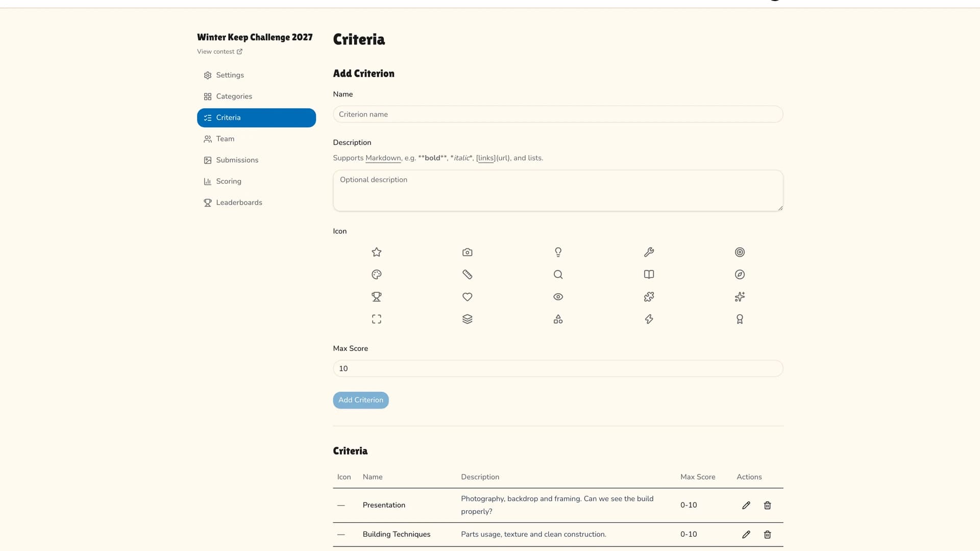980x551 pixels.
Task: Click into the Optional description textarea
Action: tap(558, 191)
